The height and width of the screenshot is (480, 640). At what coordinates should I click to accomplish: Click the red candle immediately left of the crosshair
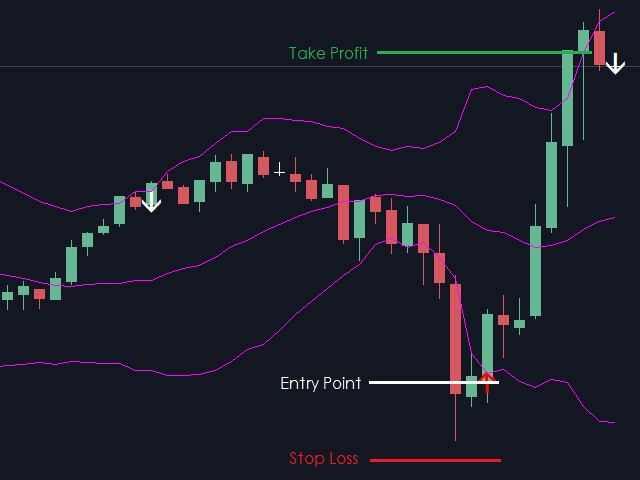click(263, 165)
